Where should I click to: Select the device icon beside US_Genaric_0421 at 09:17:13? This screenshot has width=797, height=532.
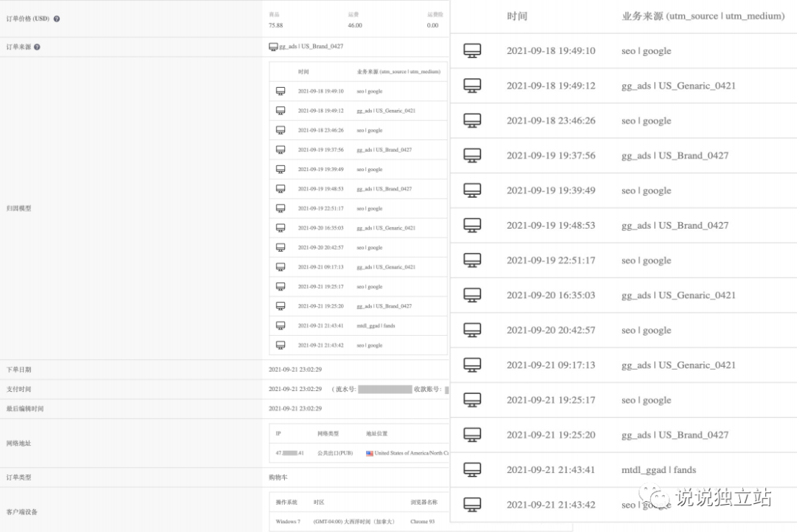pos(472,365)
